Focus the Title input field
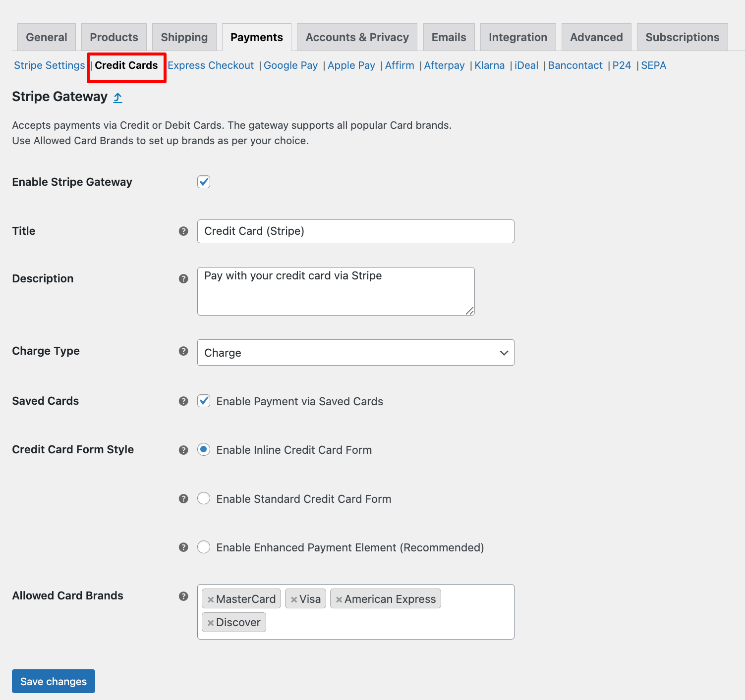 point(356,231)
